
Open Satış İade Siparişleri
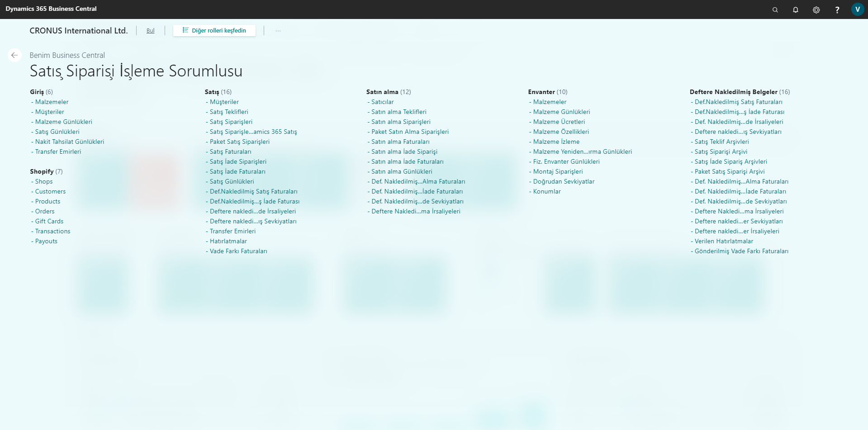pos(238,161)
